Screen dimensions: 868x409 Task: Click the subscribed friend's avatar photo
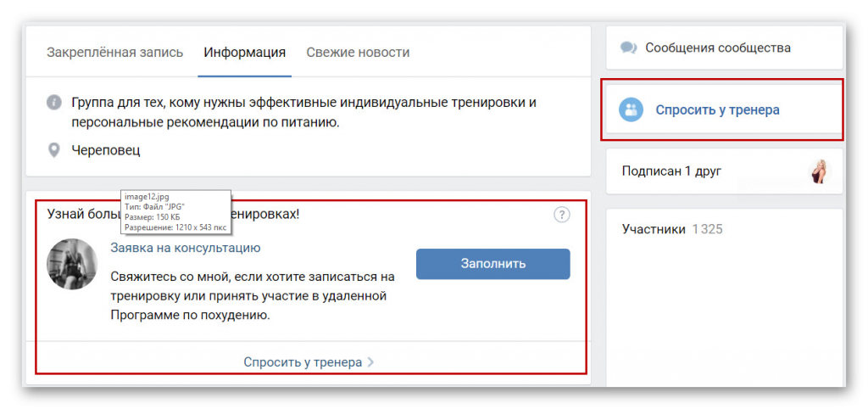[820, 171]
